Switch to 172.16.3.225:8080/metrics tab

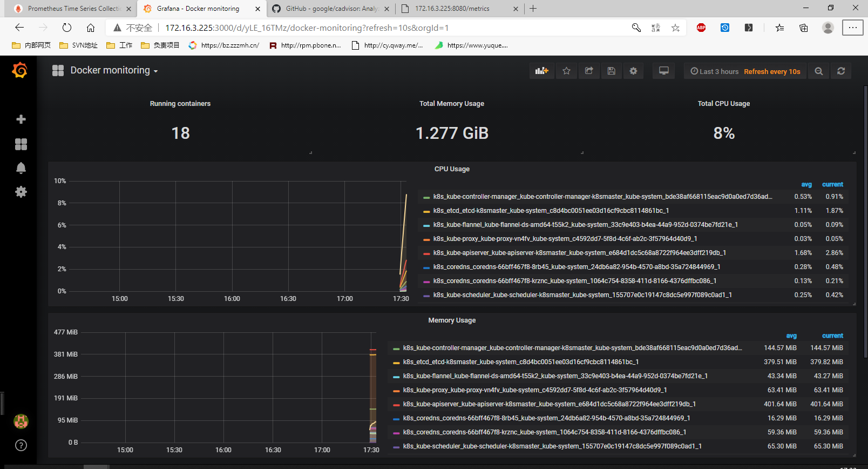459,9
